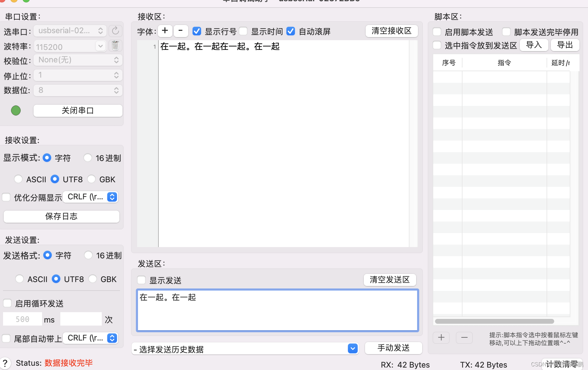The width and height of the screenshot is (588, 370).
Task: Increase receive area font size
Action: point(165,31)
